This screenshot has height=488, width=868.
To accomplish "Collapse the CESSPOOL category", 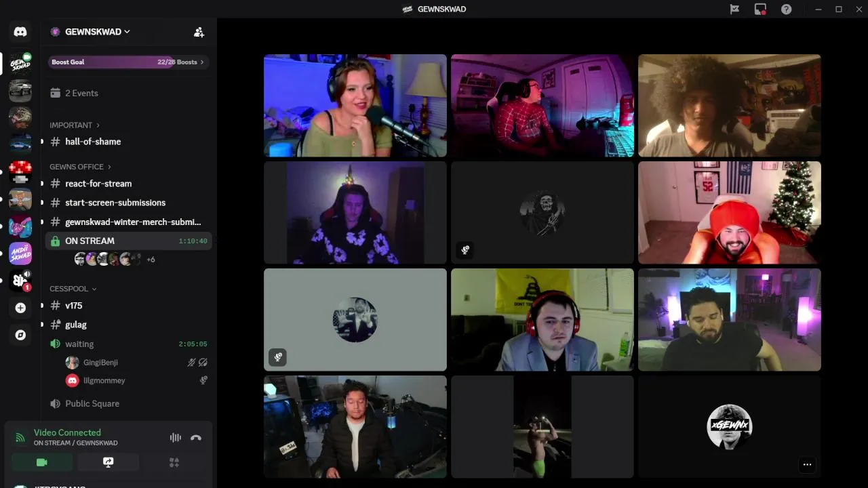I will [x=73, y=289].
